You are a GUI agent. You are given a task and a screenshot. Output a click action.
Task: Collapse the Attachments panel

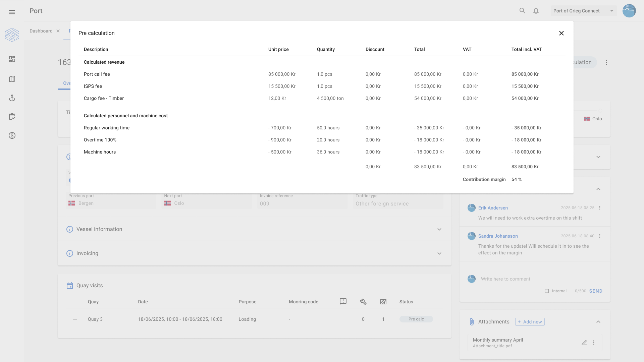pyautogui.click(x=598, y=322)
